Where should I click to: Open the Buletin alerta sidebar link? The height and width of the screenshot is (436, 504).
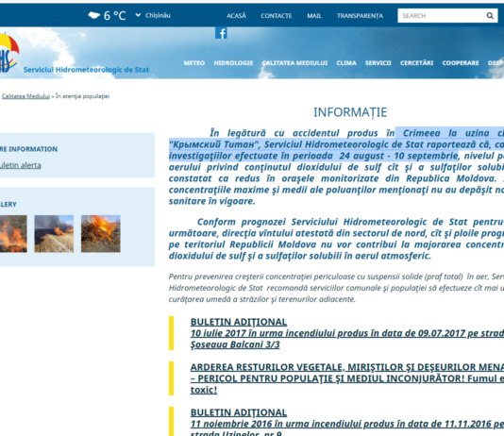(21, 165)
